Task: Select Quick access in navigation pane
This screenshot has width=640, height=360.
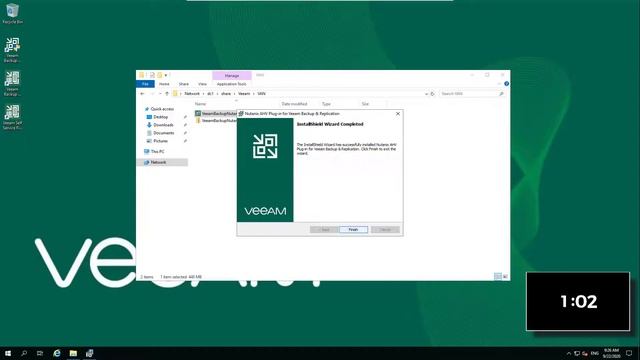Action: (x=162, y=109)
